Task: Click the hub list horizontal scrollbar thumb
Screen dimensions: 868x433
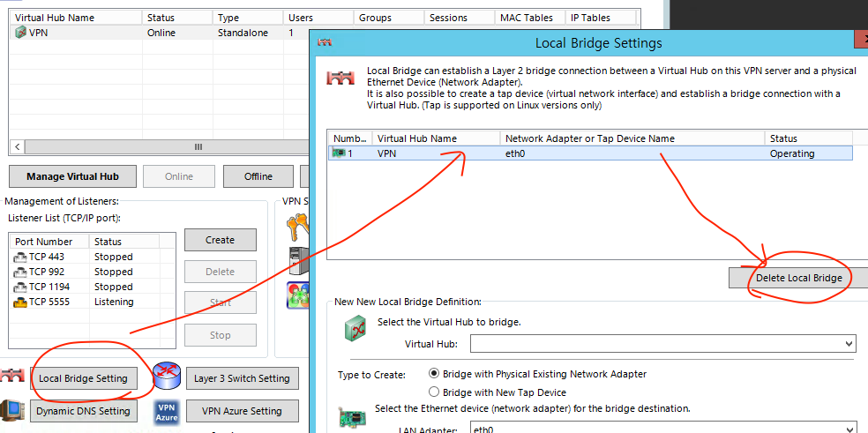Action: point(167,146)
